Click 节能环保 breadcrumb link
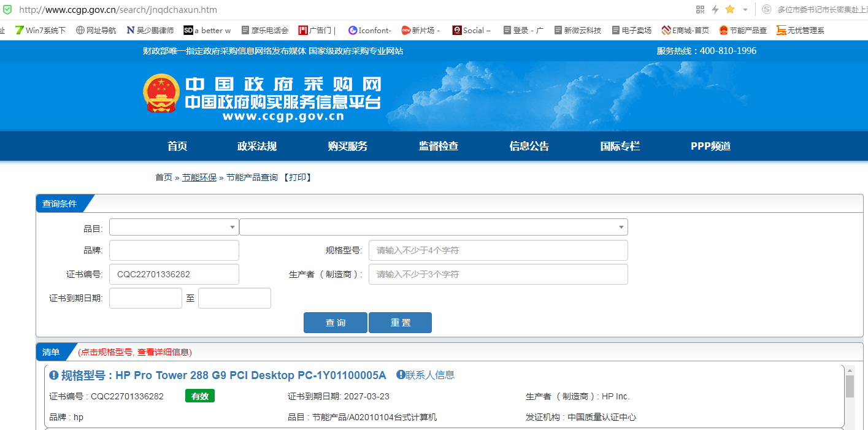This screenshot has height=430, width=868. [x=199, y=177]
